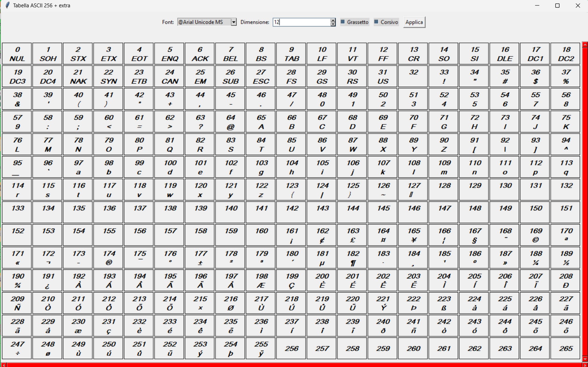Image resolution: width=588 pixels, height=367 pixels.
Task: Maximize the Tabella ASCII window
Action: [557, 5]
